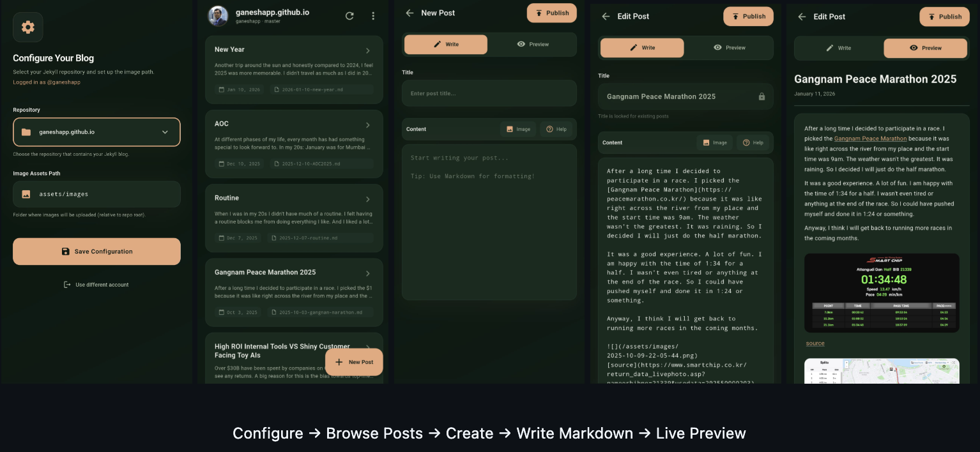Switch to Write tab on the previewed Edit Post

(838, 48)
